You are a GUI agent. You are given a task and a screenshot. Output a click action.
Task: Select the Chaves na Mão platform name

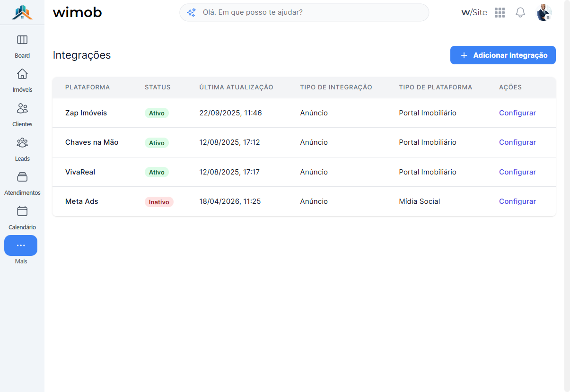(92, 142)
